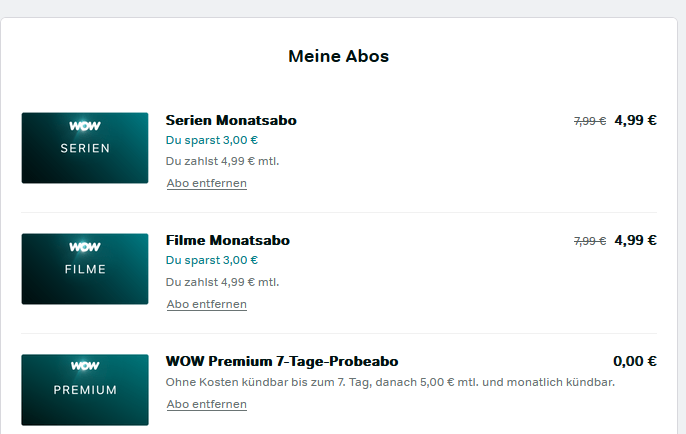Click Du zahlst 4,99 € mtl. under Filme

(222, 282)
